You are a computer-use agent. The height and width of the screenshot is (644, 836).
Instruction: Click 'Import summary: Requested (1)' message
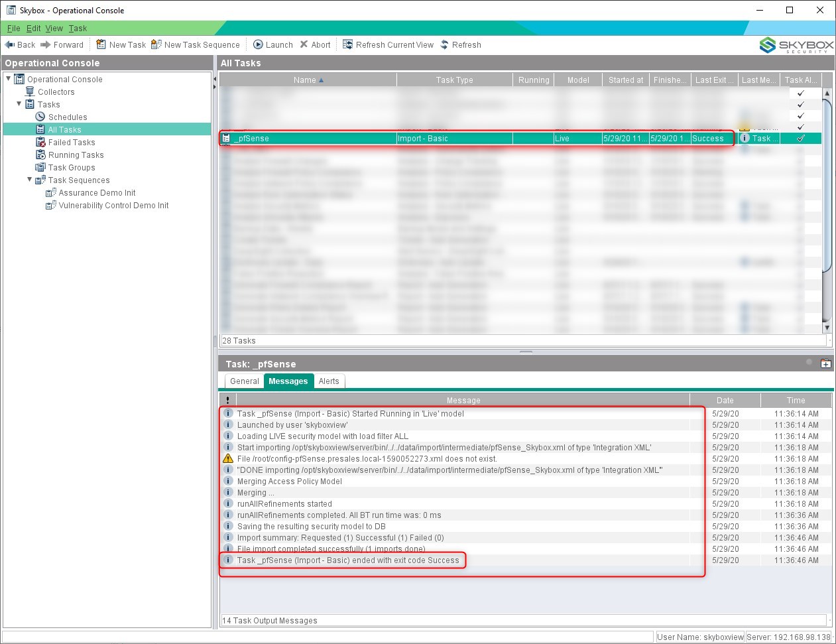(x=341, y=538)
